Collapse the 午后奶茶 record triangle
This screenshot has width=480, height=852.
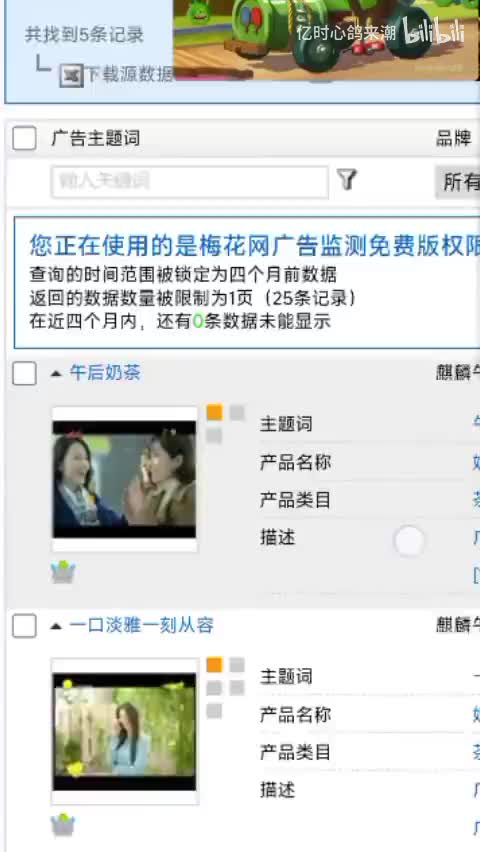click(x=55, y=373)
